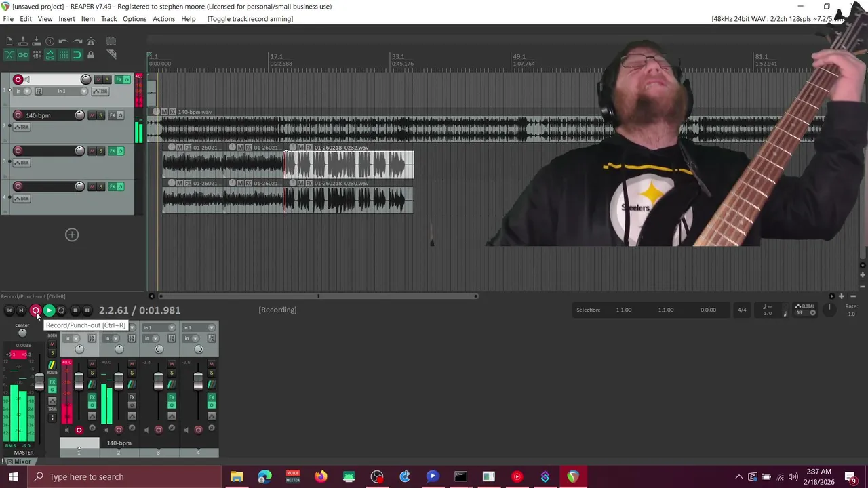868x488 pixels.
Task: Click the TRIM envelope button on track 1
Action: pos(100,91)
